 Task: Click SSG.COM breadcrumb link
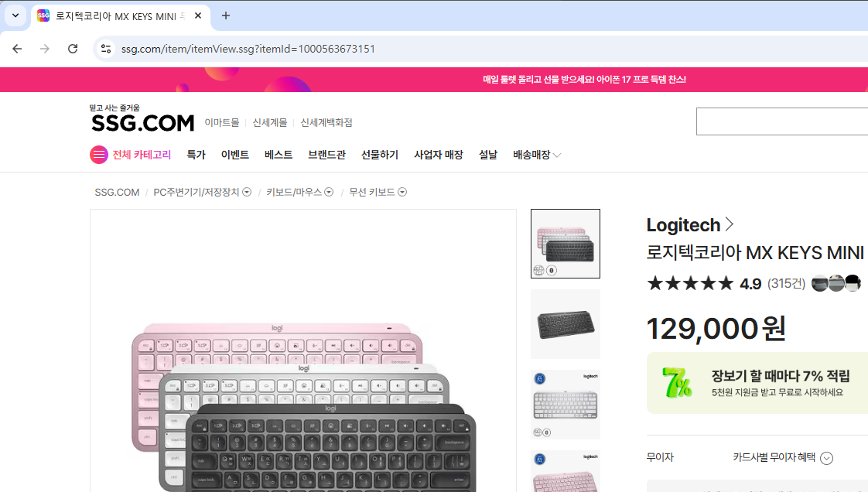pos(117,192)
